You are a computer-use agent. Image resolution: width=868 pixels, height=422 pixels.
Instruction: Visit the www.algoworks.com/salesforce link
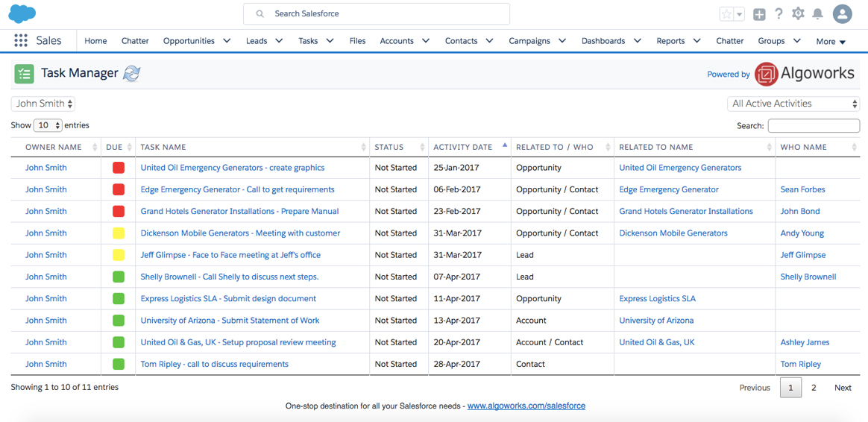coord(526,406)
